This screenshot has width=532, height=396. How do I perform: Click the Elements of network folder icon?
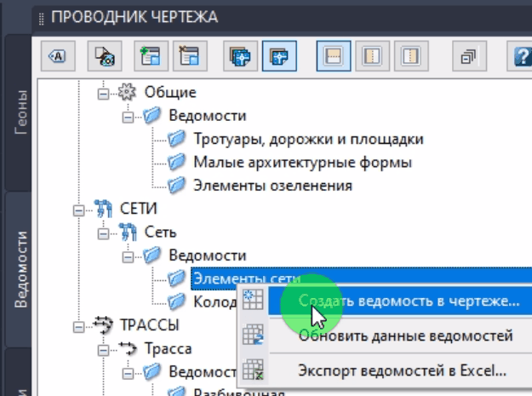177,278
